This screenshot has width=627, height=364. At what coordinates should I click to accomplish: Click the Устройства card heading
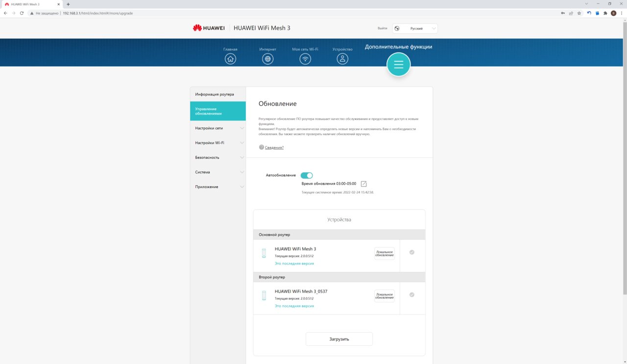point(339,219)
